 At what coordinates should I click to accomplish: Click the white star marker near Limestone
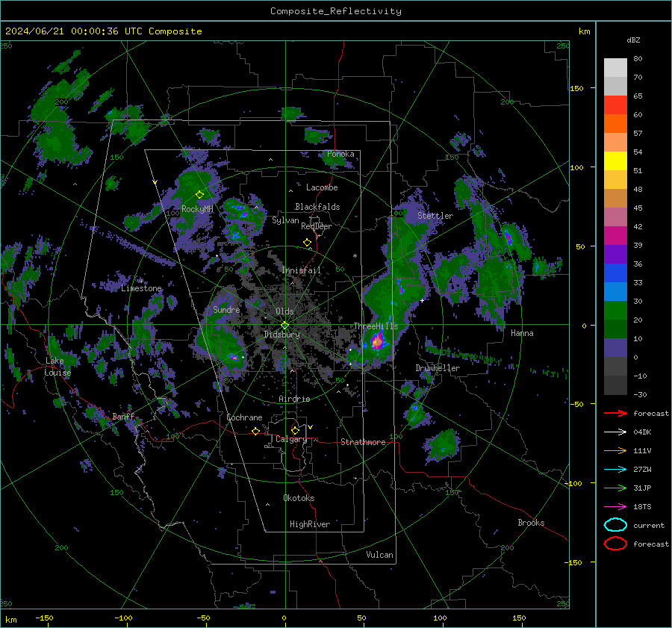point(141,282)
